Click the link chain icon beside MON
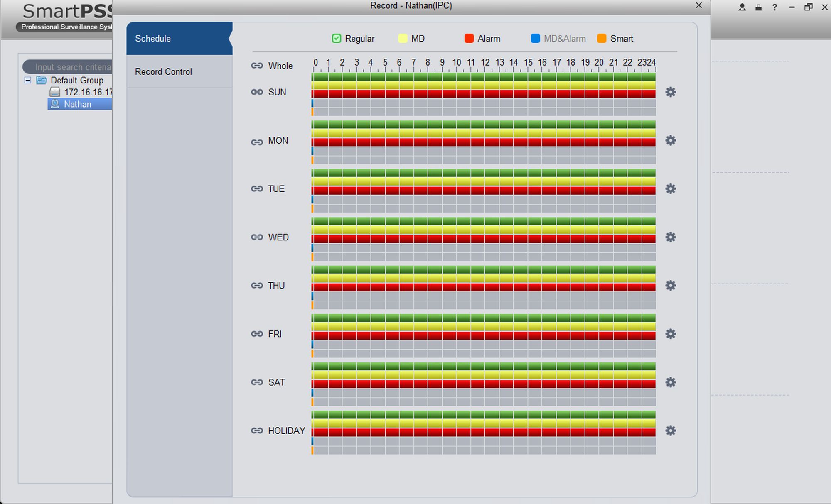Image resolution: width=831 pixels, height=504 pixels. (257, 142)
